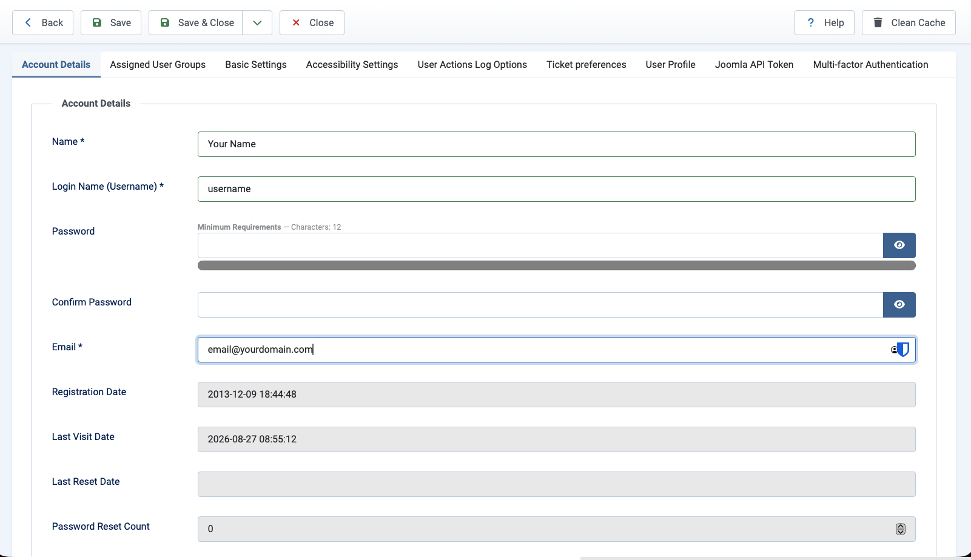The image size is (971, 560).
Task: Open the Help page
Action: 824,22
